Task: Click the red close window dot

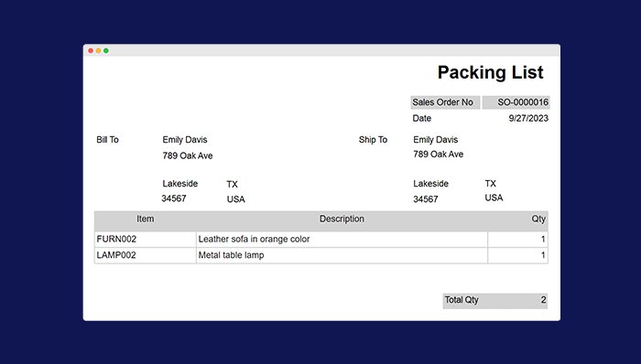Action: point(91,50)
